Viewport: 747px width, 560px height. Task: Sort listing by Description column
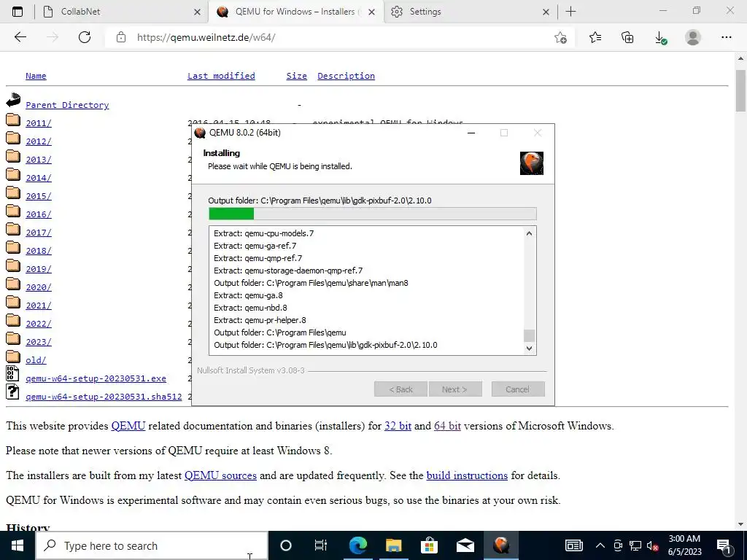(346, 76)
